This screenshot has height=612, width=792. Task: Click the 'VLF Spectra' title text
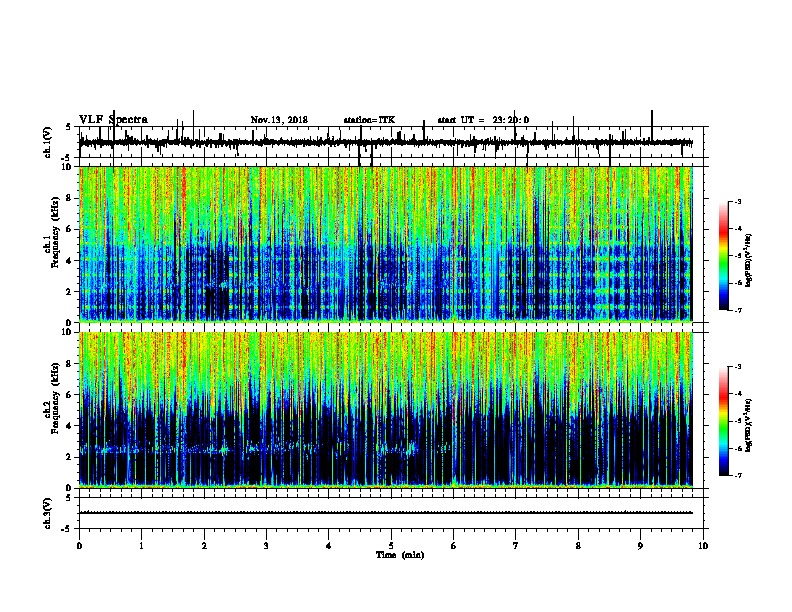(x=113, y=120)
